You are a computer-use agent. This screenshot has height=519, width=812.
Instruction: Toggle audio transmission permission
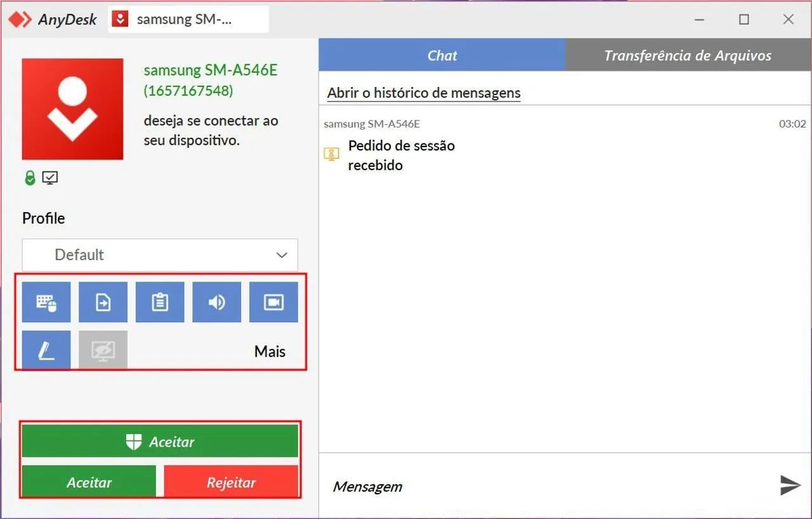pos(217,302)
